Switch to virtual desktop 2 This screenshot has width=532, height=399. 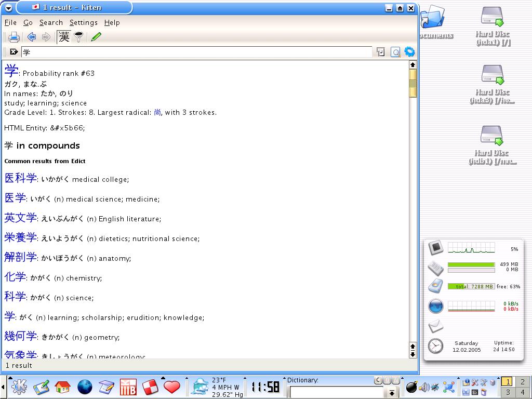[x=523, y=382]
